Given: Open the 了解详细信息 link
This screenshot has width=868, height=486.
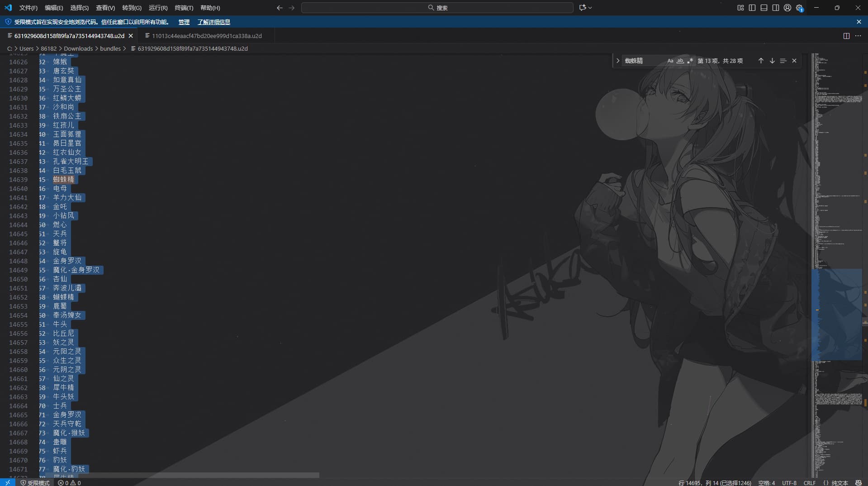Looking at the screenshot, I should (x=213, y=22).
